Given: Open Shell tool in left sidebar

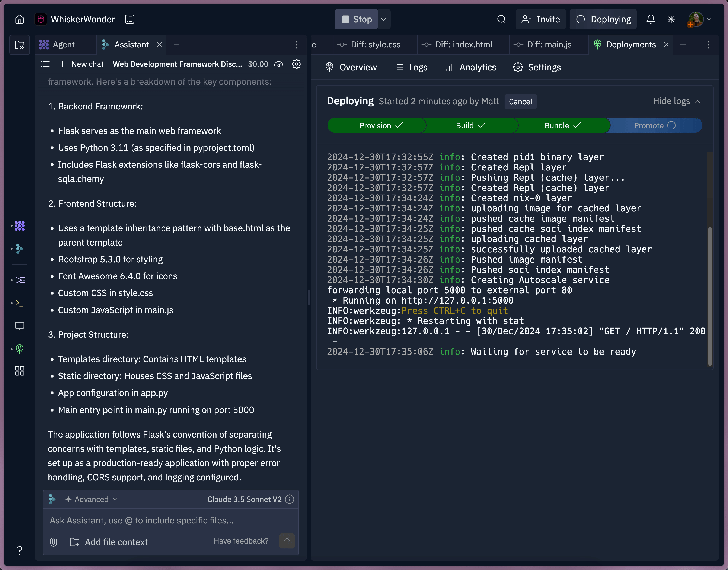Looking at the screenshot, I should [20, 303].
